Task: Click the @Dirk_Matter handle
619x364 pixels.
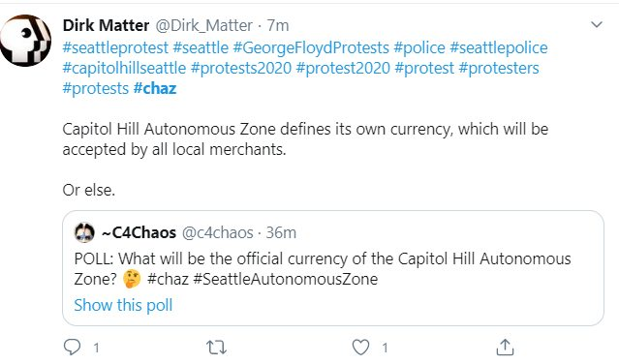Action: pos(203,25)
